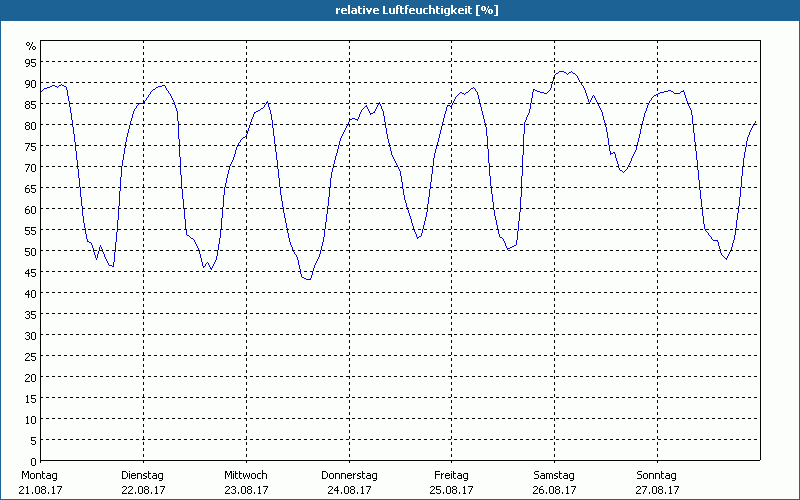800x500 pixels.
Task: Click the 35 y-axis value
Action: (31, 314)
